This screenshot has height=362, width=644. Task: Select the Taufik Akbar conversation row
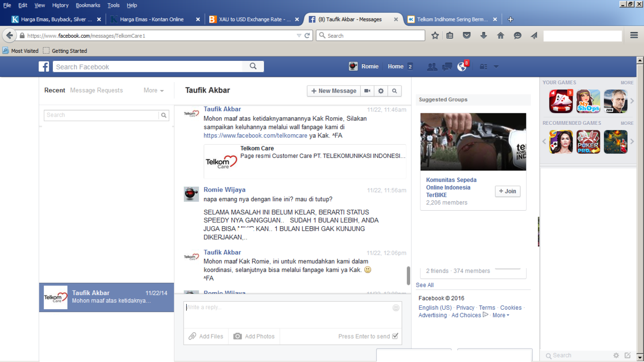tap(107, 297)
